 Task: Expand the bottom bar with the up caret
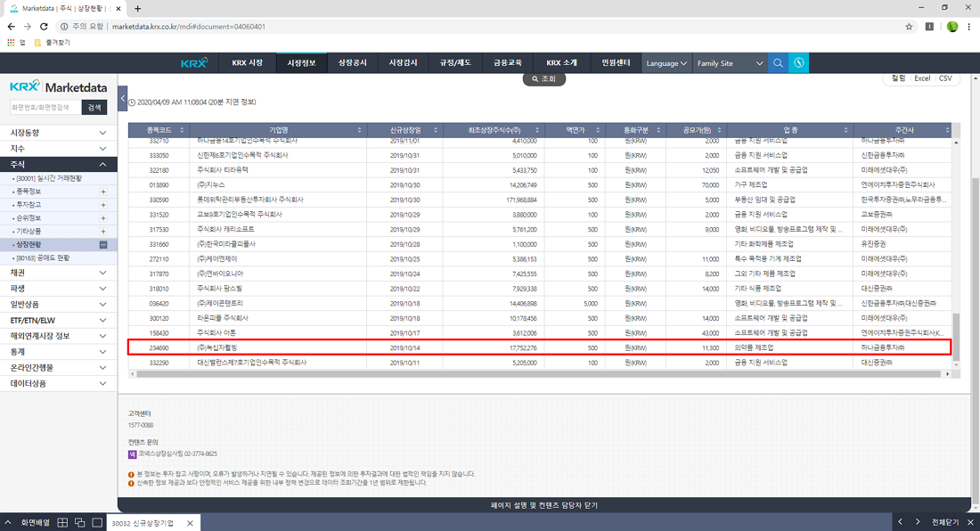tap(7, 522)
